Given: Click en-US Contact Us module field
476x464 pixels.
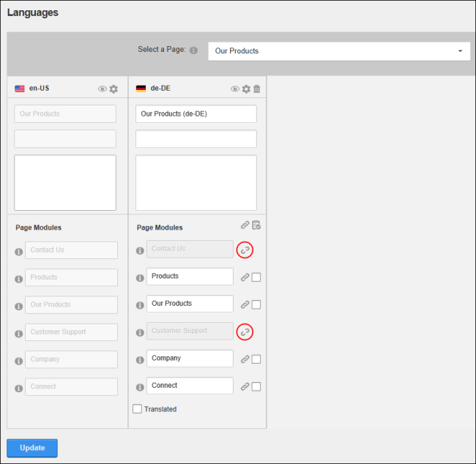Looking at the screenshot, I should (71, 250).
